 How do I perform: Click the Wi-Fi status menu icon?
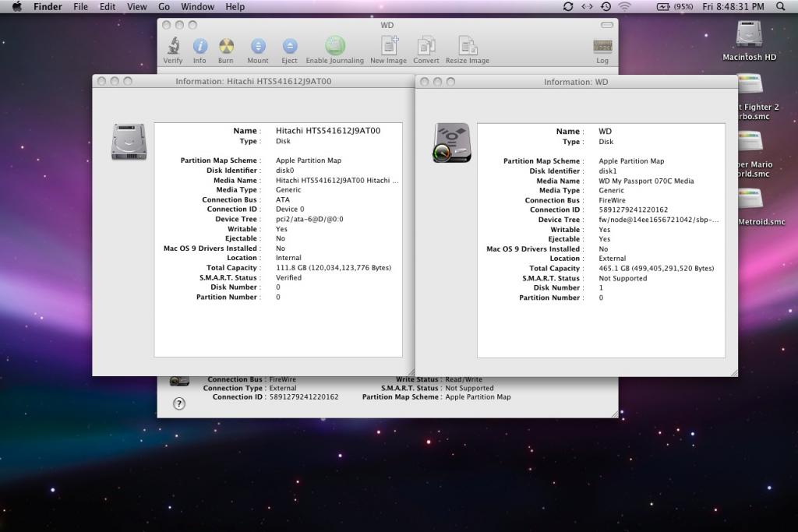pyautogui.click(x=624, y=6)
